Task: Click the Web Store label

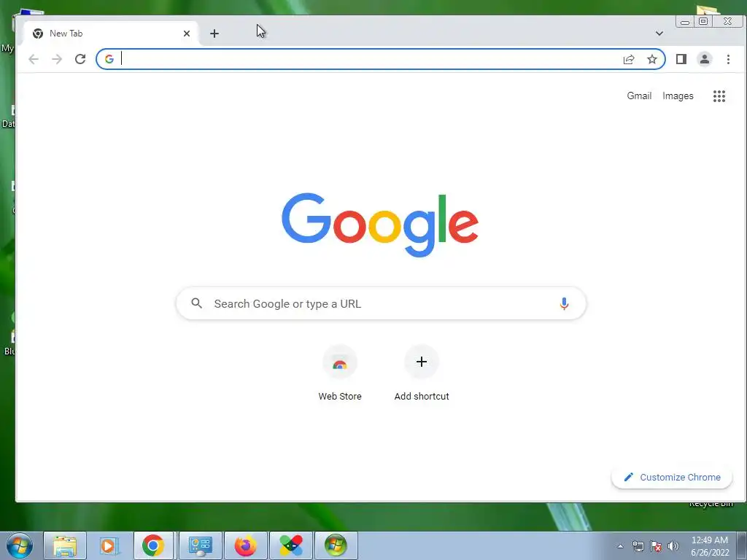Action: (340, 396)
